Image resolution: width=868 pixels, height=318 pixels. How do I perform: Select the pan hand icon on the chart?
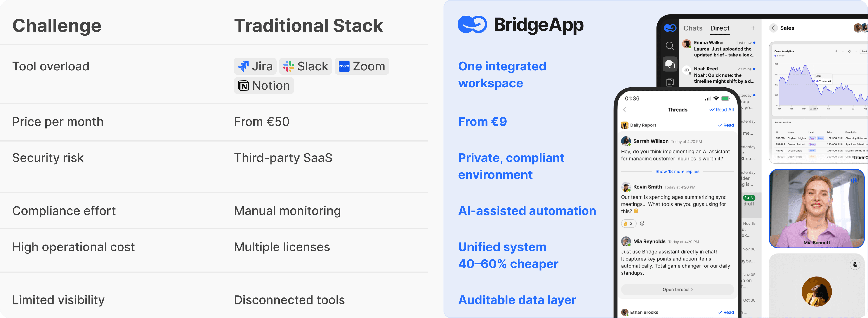click(849, 51)
